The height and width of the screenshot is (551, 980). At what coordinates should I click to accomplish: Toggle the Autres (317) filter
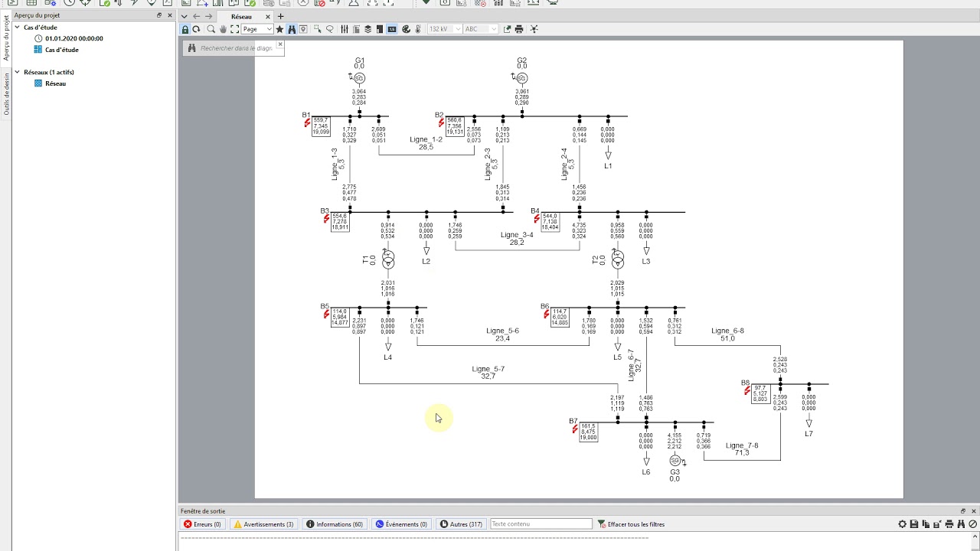tap(461, 524)
